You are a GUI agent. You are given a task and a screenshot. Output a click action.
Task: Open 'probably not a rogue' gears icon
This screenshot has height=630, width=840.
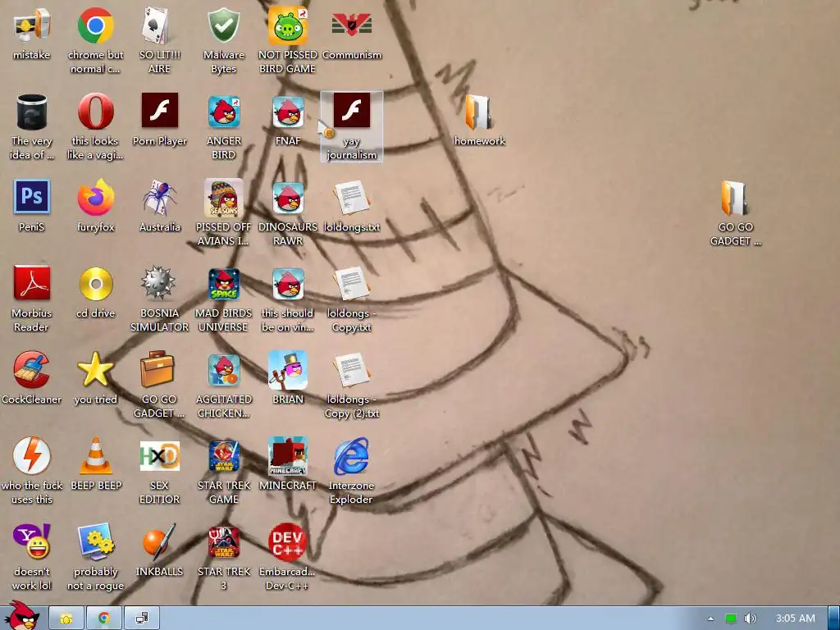pos(95,541)
